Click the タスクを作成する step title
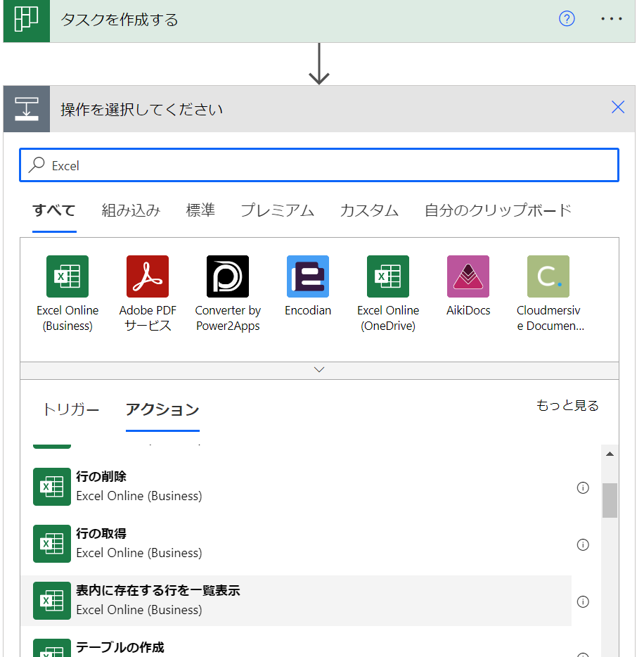 (x=120, y=20)
